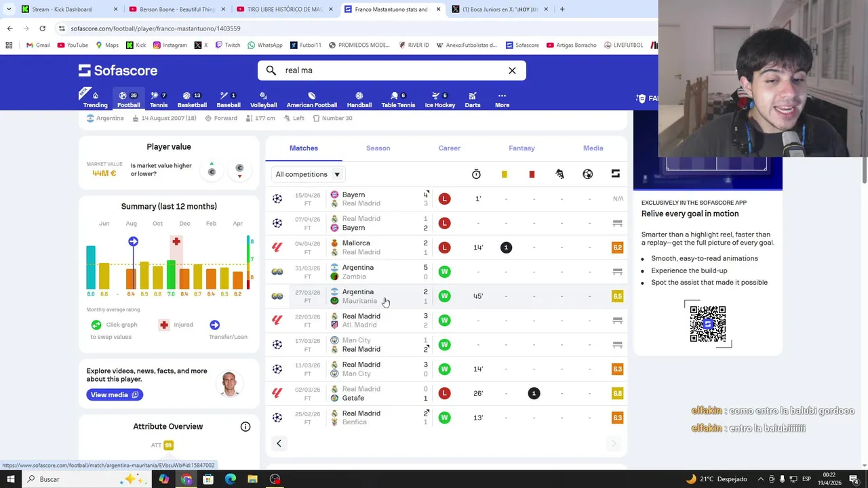The height and width of the screenshot is (488, 868).
Task: Open the Volleyball sport category
Action: point(263,99)
